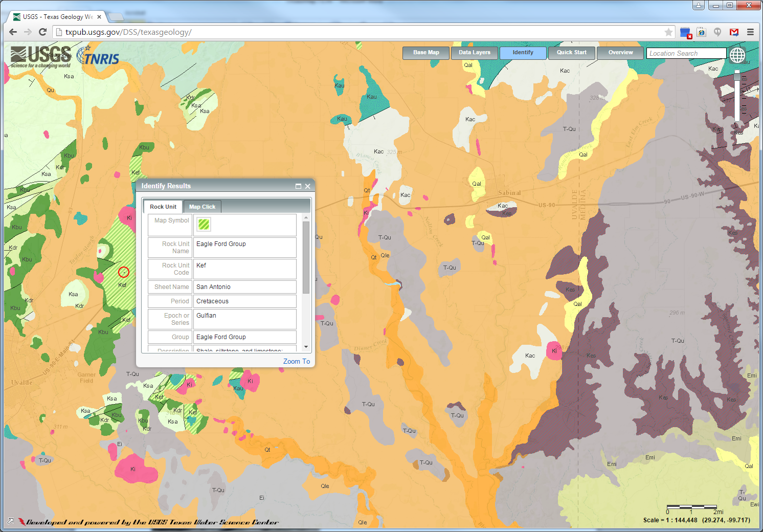Click into the Location Search field
This screenshot has width=763, height=532.
click(x=686, y=53)
